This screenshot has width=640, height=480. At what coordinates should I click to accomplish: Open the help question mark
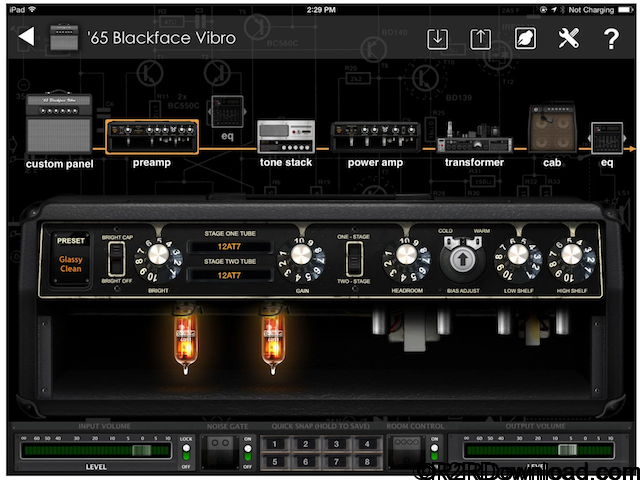pyautogui.click(x=611, y=39)
